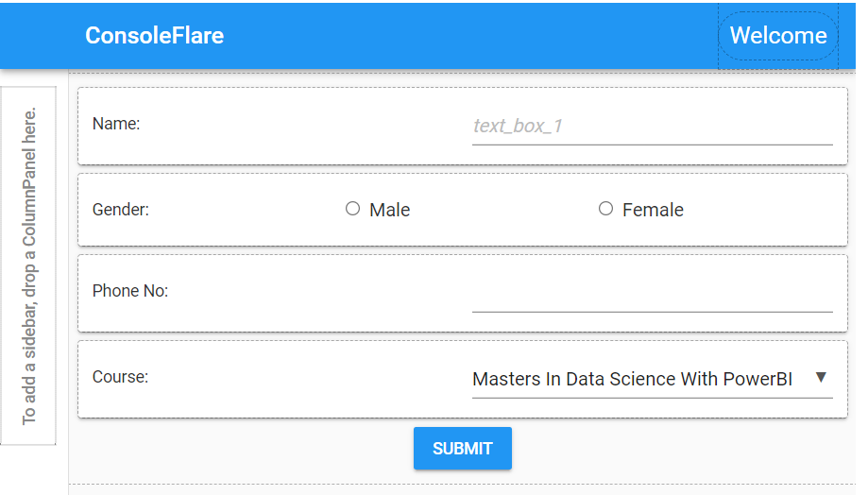Click the Course: label
This screenshot has width=868, height=495.
tap(120, 377)
